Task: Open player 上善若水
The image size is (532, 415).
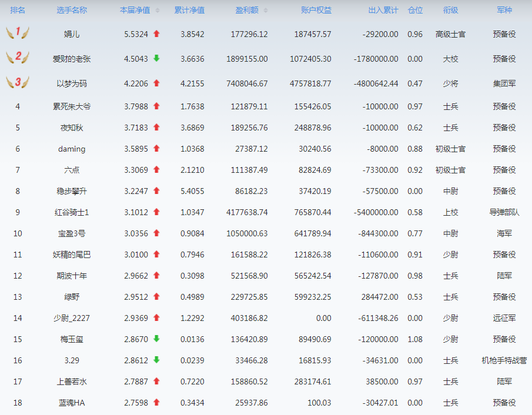Action: coord(72,381)
